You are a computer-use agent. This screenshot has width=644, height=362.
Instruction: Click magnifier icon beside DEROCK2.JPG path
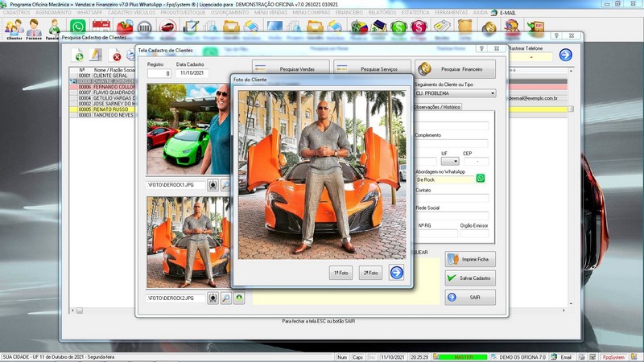coord(226,298)
